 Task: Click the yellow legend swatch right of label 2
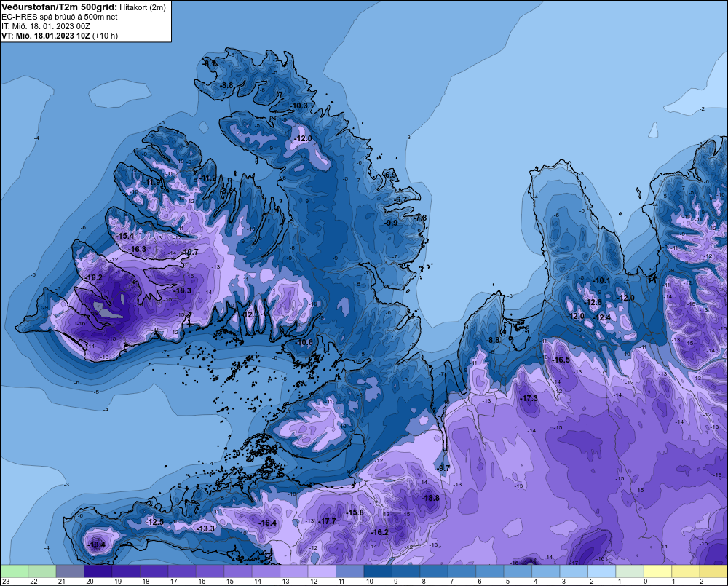coord(713,571)
